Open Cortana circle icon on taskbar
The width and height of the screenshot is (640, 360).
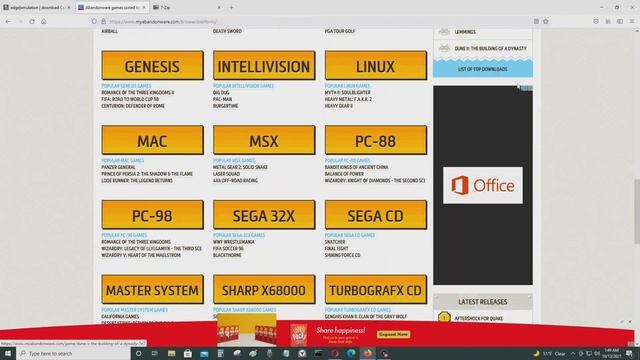click(x=138, y=353)
